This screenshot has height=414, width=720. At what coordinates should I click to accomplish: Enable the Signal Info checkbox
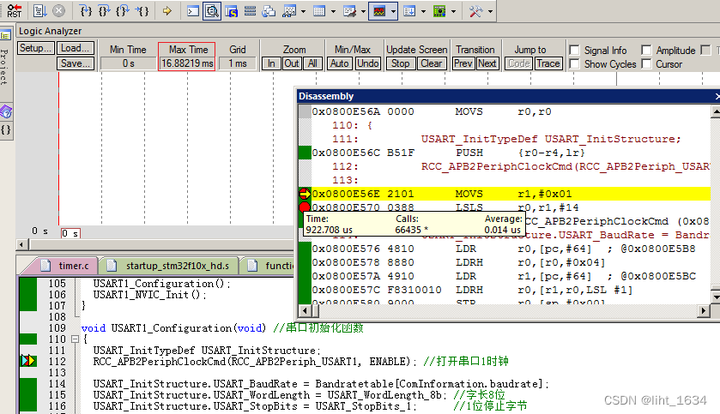[x=575, y=50]
